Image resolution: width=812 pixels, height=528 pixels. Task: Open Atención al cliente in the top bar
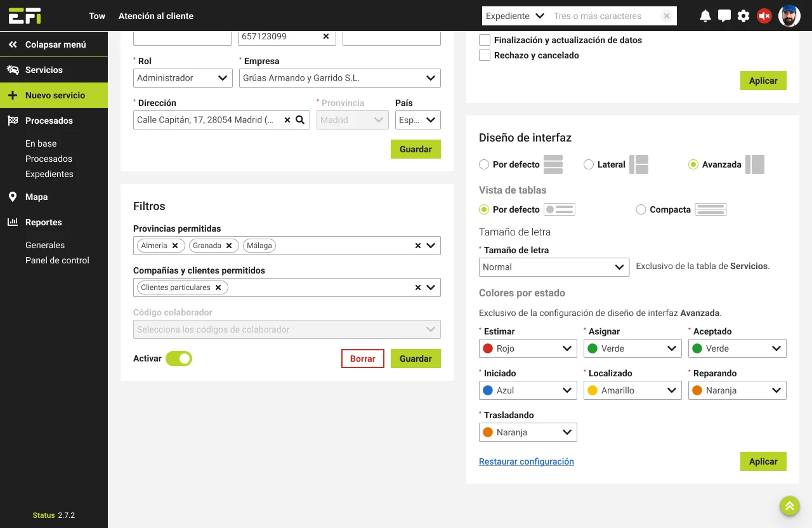156,16
